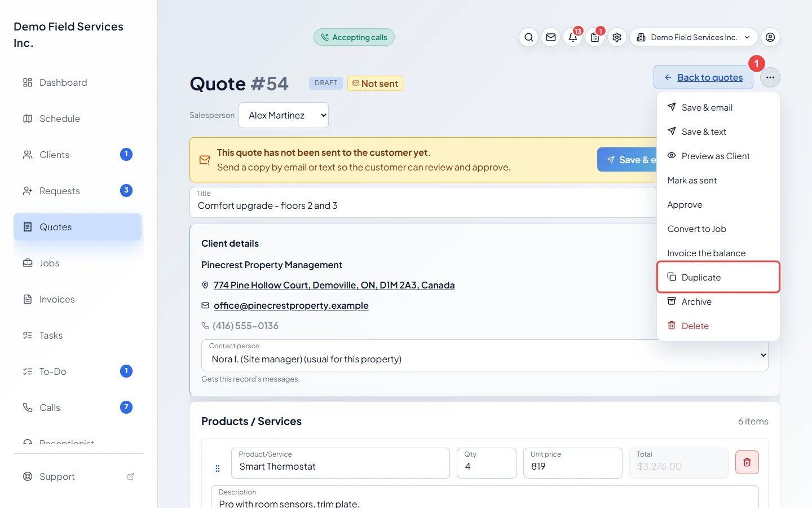Viewport: 812px width, 508px height.
Task: Click the Qty field for Smart Thermostat
Action: [487, 463]
